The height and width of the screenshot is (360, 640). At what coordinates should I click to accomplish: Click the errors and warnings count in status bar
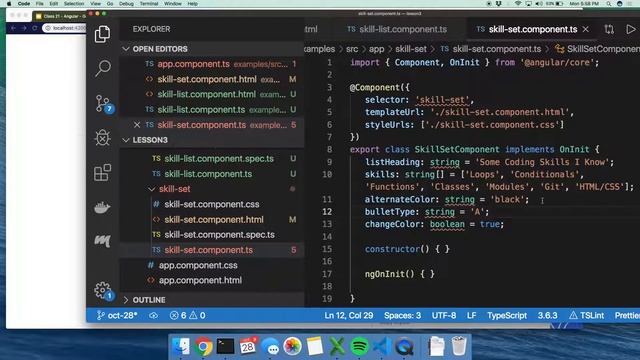(188, 316)
